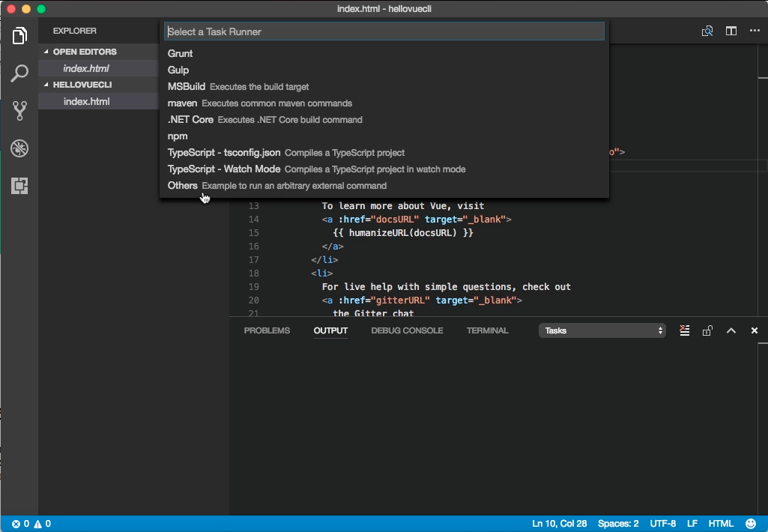Change indentation via Spaces: 2

pos(618,524)
